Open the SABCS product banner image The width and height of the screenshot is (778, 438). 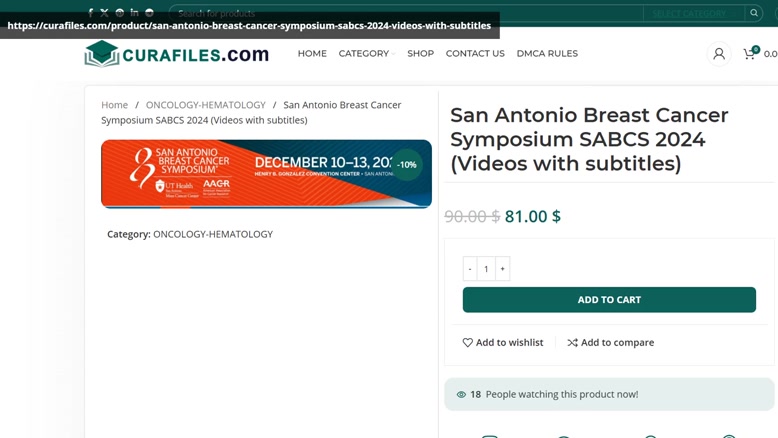click(266, 174)
